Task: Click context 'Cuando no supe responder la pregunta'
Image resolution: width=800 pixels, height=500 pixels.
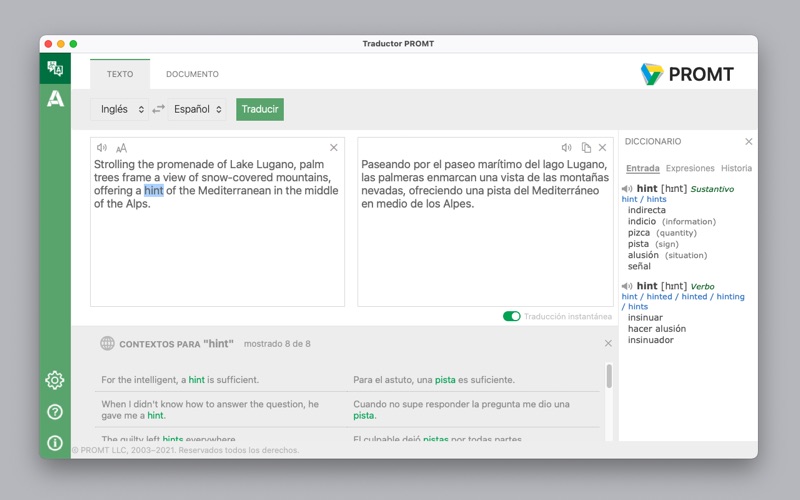Action: pos(461,410)
